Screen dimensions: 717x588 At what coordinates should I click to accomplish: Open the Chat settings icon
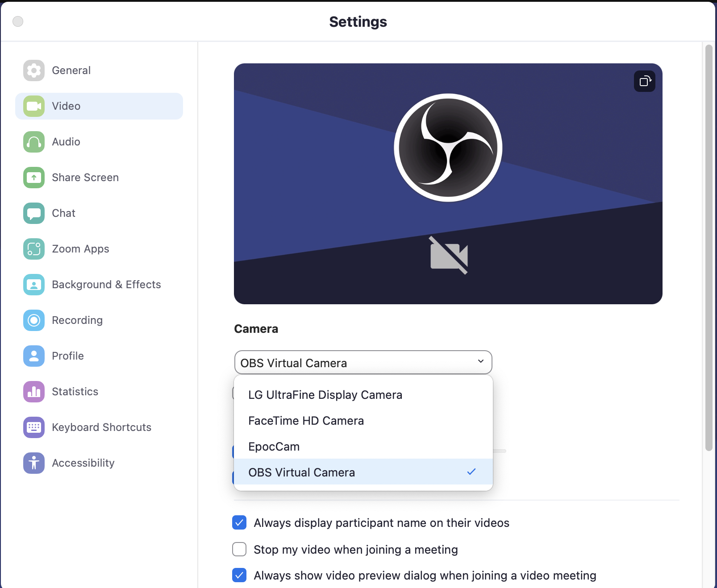[33, 213]
